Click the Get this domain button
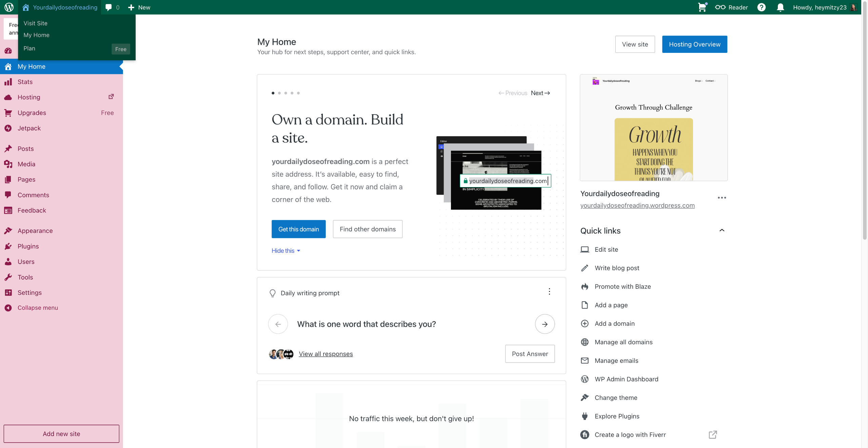Image resolution: width=868 pixels, height=448 pixels. (298, 229)
